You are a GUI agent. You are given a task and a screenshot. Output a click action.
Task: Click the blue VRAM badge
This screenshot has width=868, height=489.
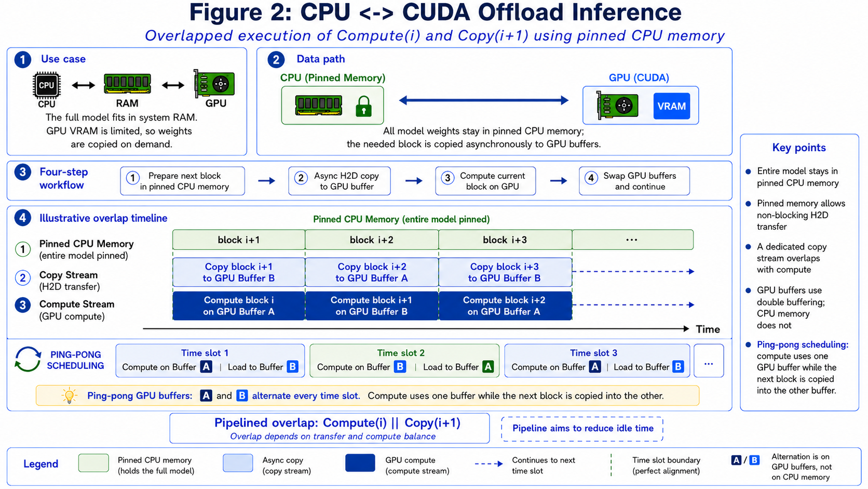671,106
